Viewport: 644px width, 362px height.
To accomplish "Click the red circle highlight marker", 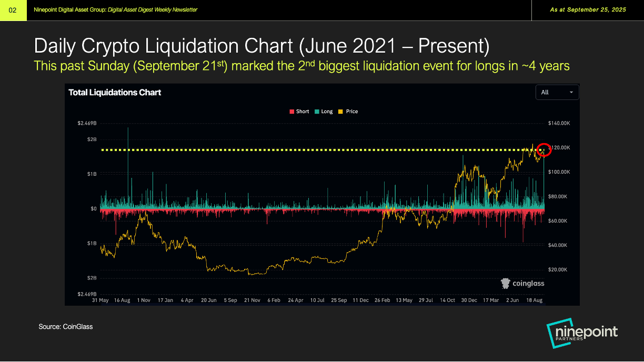I will [545, 150].
